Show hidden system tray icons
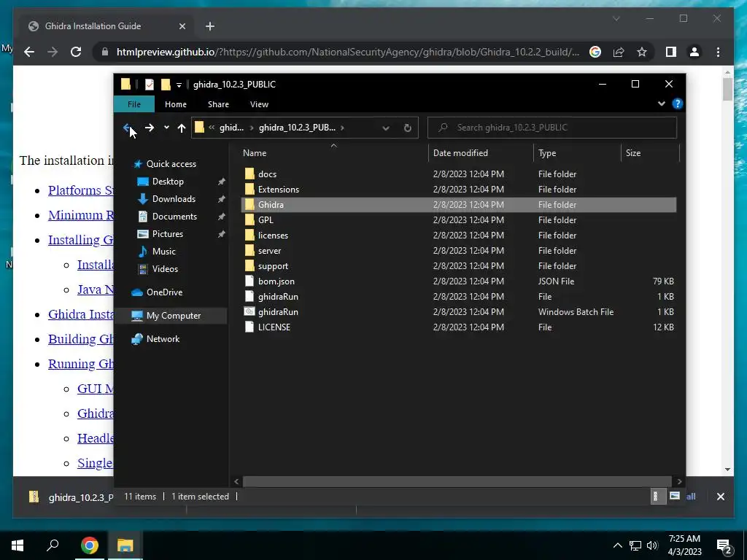 617,545
